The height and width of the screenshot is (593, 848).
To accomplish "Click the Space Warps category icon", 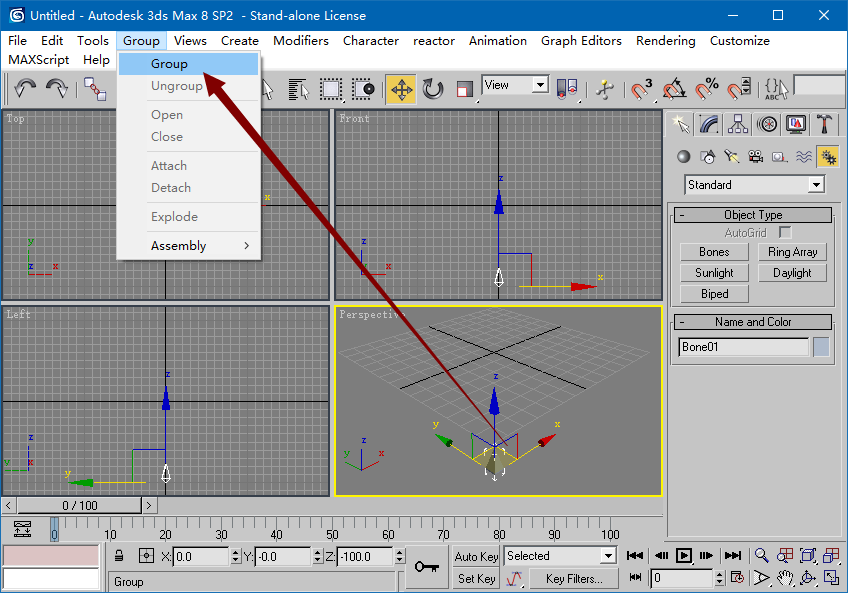I will pos(804,157).
